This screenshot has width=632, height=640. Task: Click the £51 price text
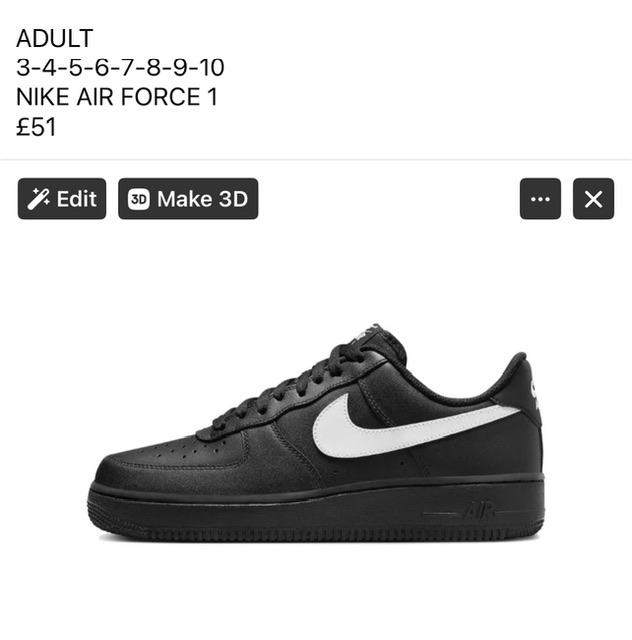click(x=36, y=127)
